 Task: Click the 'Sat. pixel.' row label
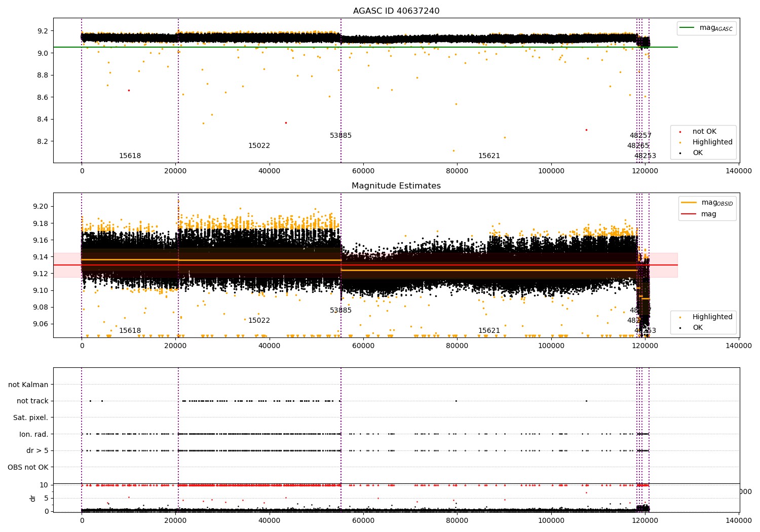click(31, 418)
